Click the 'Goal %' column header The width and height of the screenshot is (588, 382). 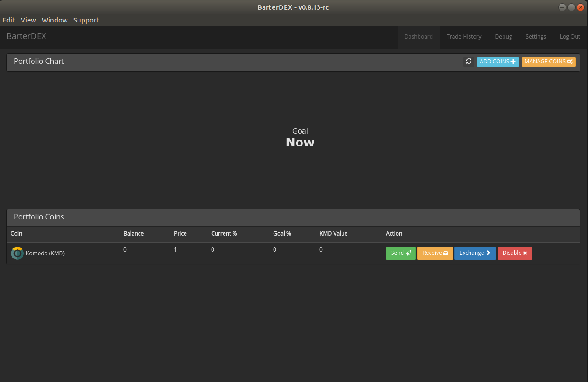[x=282, y=234]
